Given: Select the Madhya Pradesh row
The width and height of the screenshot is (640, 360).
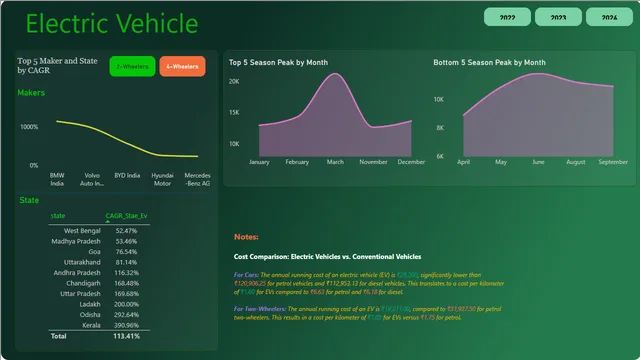Looking at the screenshot, I should 99,241.
